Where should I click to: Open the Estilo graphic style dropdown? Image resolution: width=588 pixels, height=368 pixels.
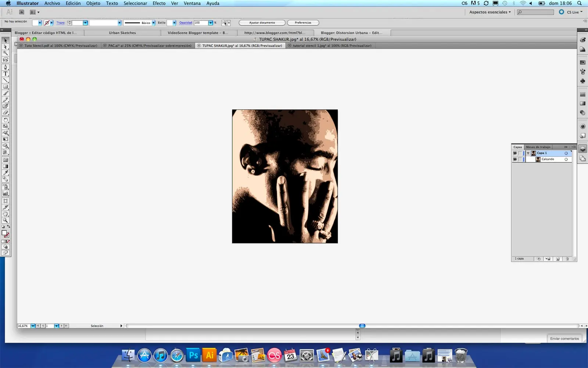[x=174, y=23]
